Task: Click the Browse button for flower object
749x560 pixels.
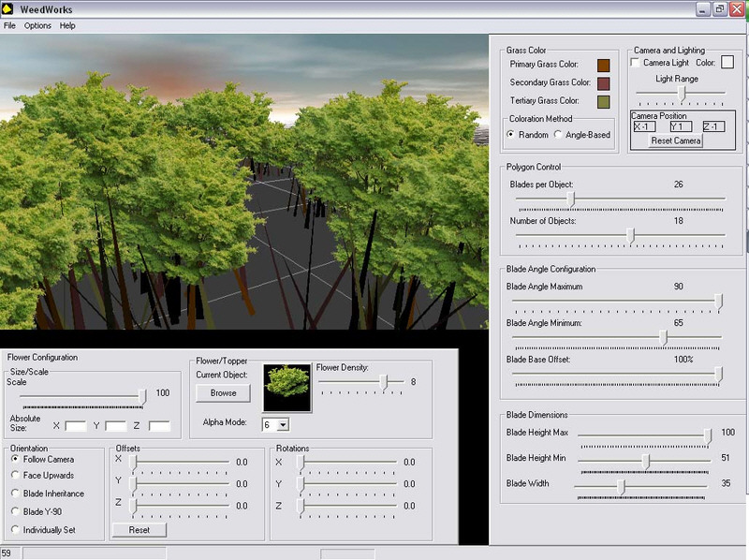Action: tap(223, 393)
